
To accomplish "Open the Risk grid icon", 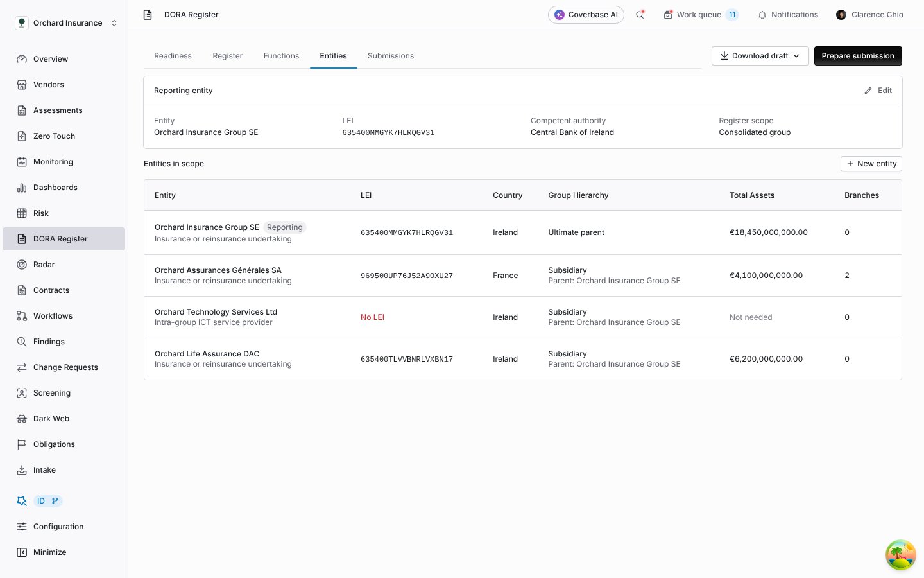I will (22, 213).
